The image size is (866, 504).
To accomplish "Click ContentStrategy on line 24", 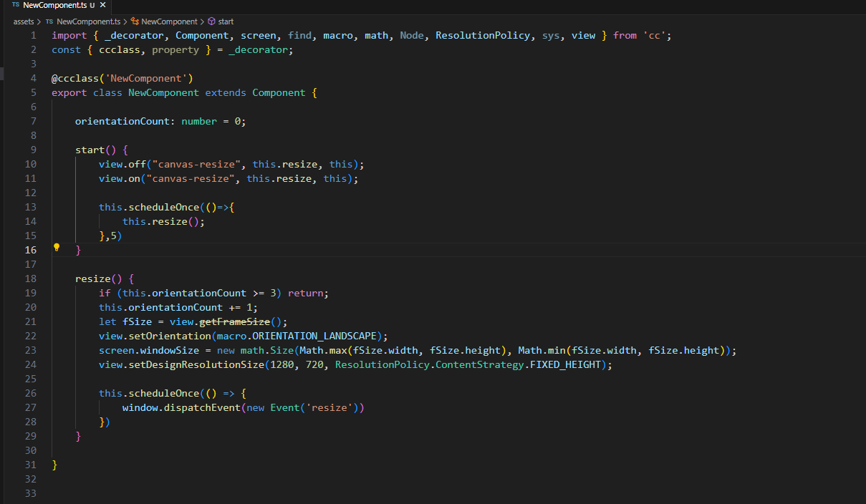I will click(480, 364).
